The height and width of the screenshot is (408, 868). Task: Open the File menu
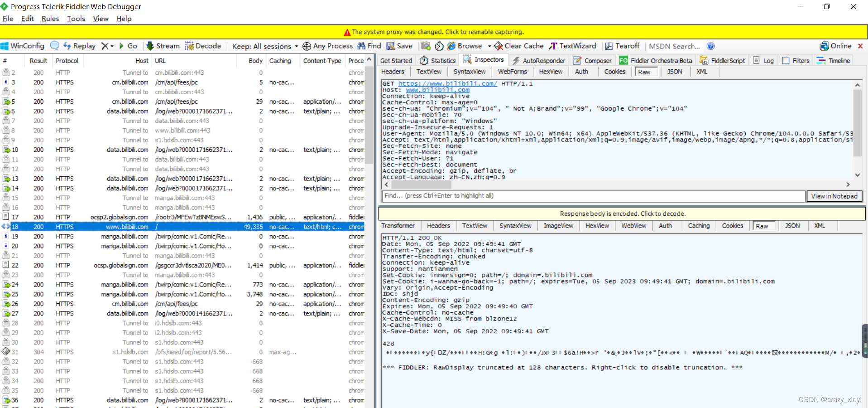8,19
